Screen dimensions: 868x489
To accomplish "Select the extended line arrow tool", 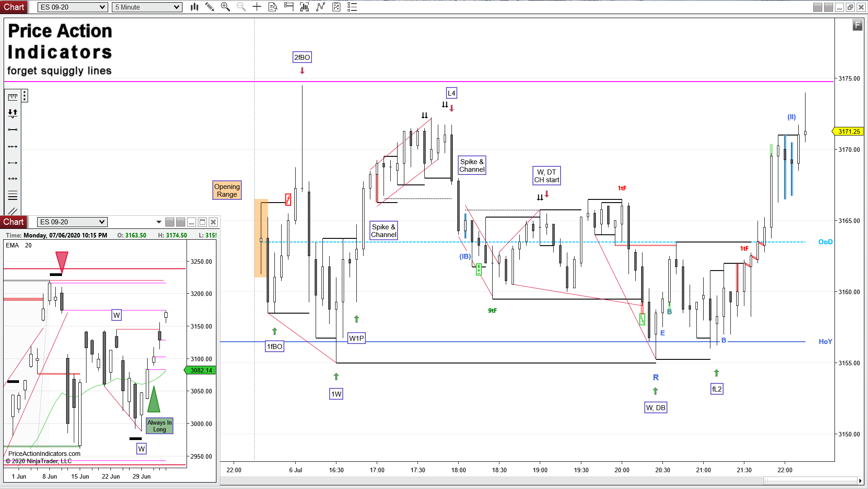I will tap(13, 146).
